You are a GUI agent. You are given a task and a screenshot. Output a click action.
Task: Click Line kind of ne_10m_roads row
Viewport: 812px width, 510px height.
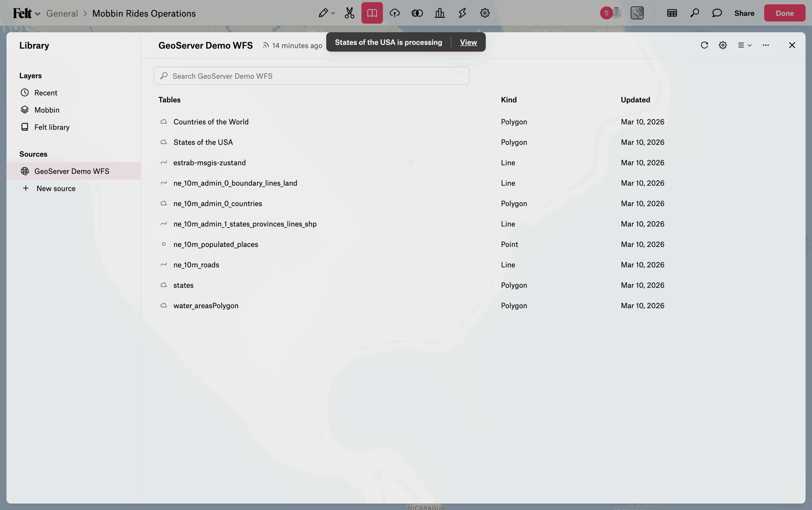coord(508,265)
